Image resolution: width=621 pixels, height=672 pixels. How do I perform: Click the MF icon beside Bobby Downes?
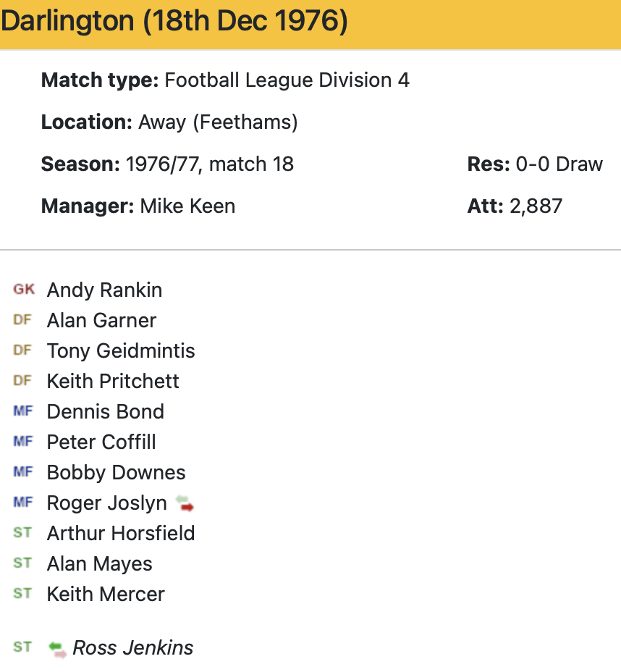click(x=23, y=472)
